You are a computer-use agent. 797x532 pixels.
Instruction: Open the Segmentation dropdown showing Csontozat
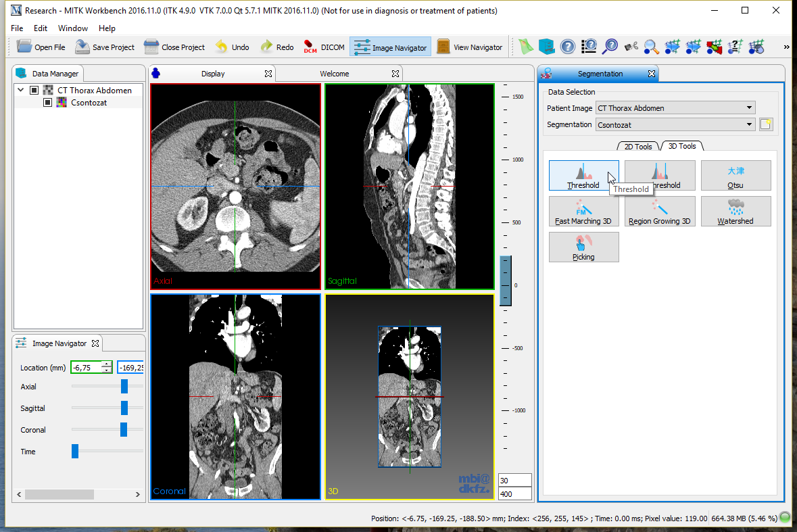coord(675,124)
